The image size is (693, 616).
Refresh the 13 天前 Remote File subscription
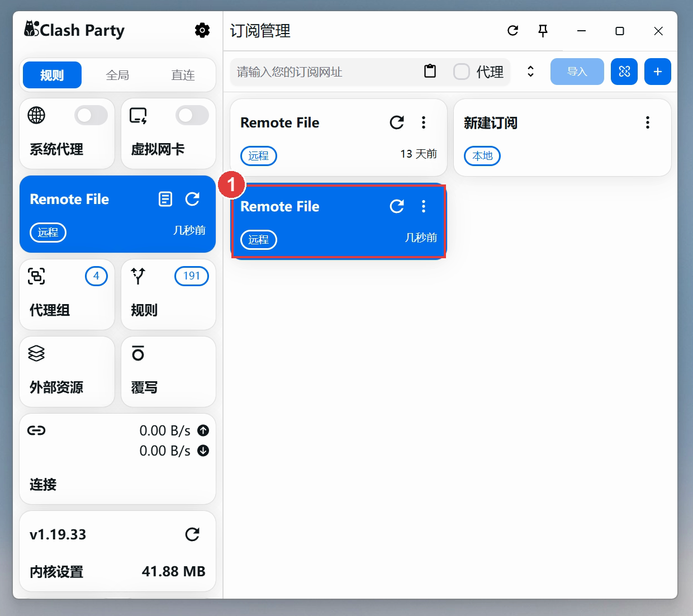pyautogui.click(x=397, y=122)
